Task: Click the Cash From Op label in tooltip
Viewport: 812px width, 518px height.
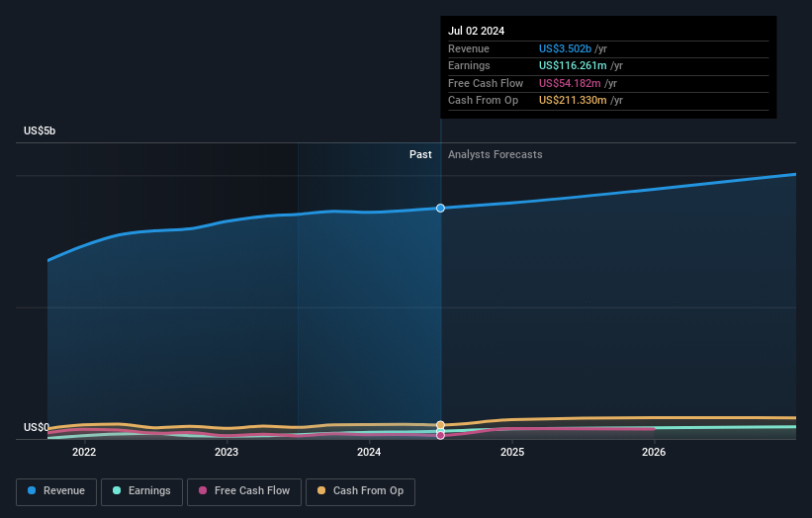Action: 484,101
